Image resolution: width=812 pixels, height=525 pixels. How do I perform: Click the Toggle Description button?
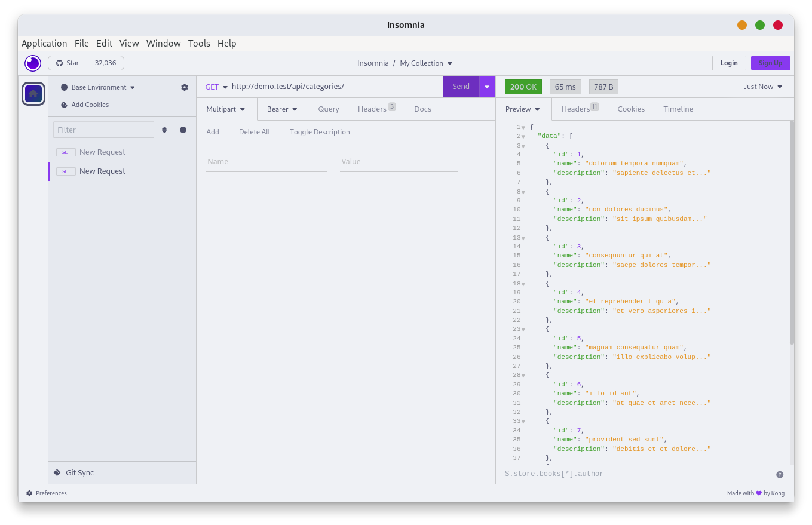(320, 132)
